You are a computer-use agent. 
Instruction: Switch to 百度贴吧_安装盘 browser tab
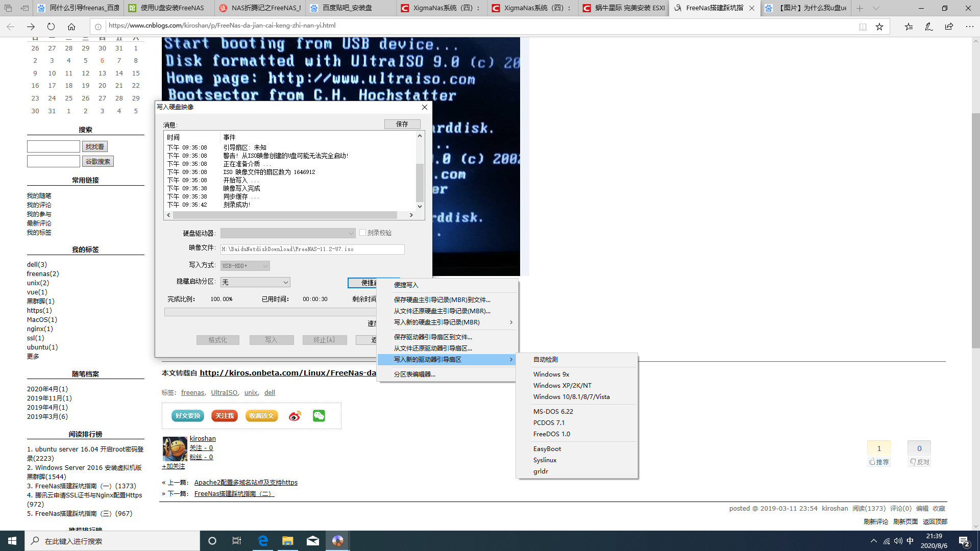[x=350, y=8]
